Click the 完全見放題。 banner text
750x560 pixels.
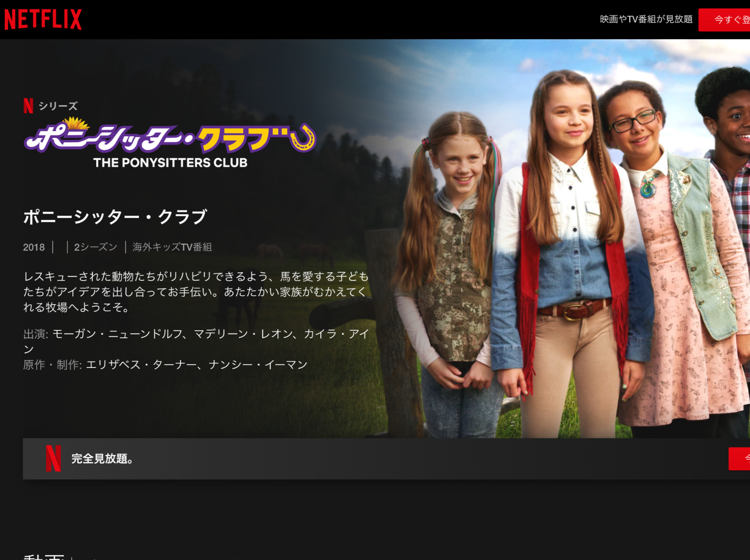pyautogui.click(x=102, y=459)
